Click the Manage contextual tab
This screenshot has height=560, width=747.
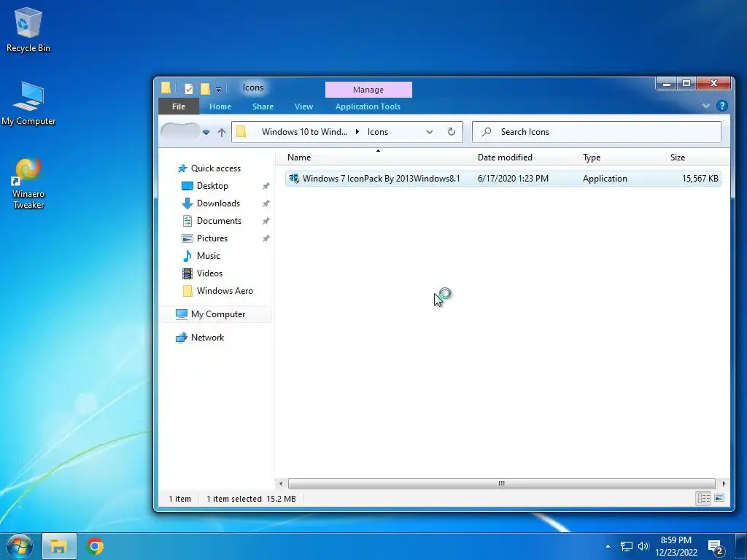point(368,90)
